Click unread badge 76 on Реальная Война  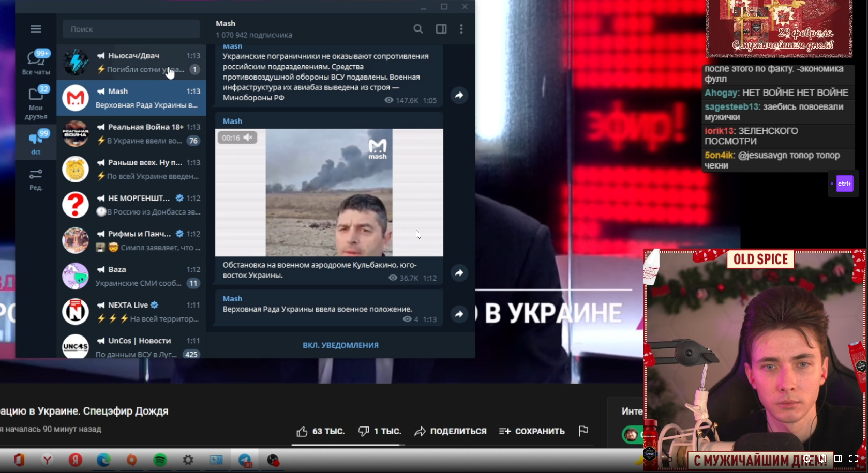193,141
